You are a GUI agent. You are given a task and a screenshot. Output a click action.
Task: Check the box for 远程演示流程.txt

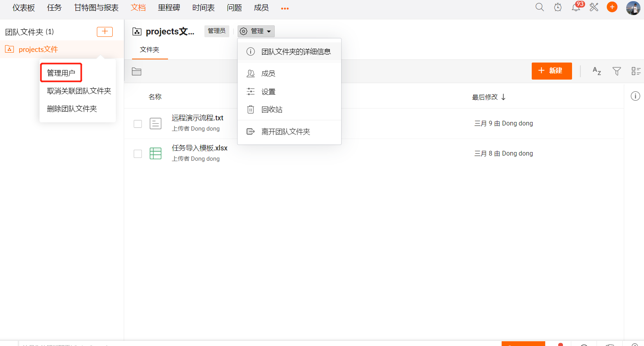tap(138, 124)
